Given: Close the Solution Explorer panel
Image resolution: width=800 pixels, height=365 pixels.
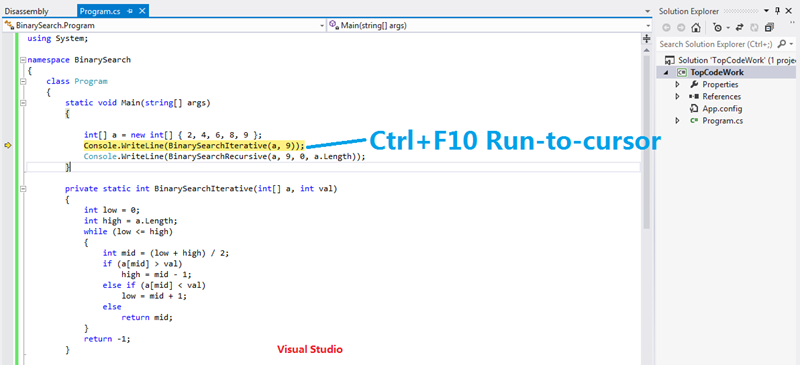Looking at the screenshot, I should click(x=790, y=11).
